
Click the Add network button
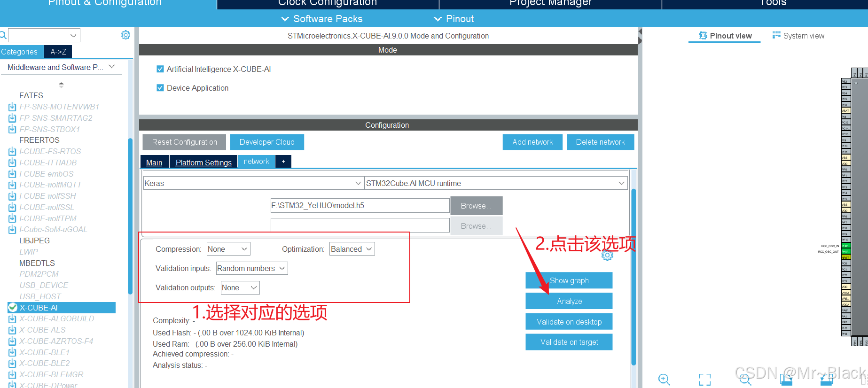coord(532,142)
